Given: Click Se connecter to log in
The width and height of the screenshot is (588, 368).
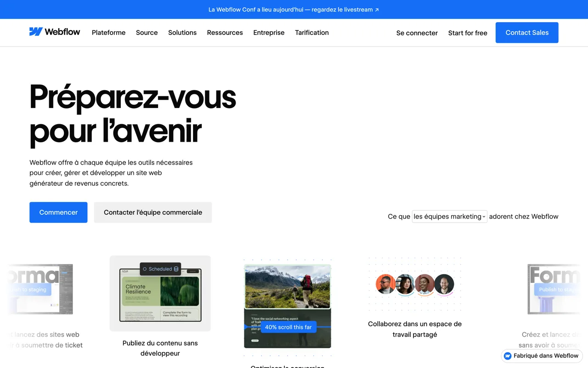Looking at the screenshot, I should click(417, 33).
